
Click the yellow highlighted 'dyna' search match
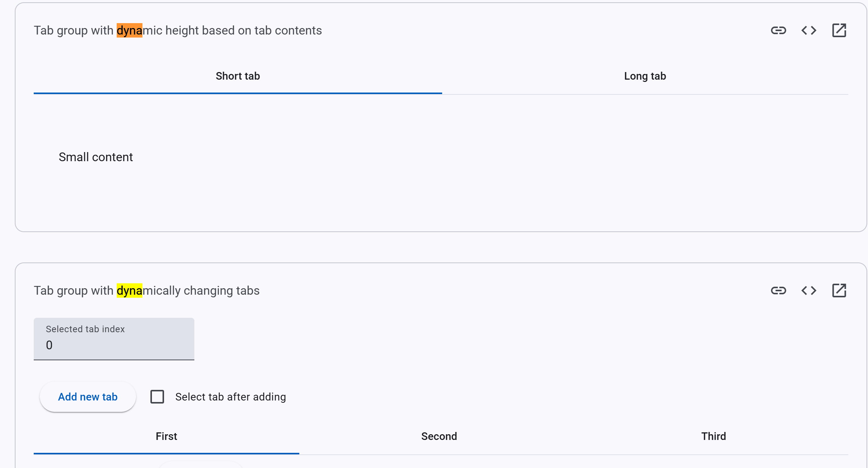click(129, 291)
